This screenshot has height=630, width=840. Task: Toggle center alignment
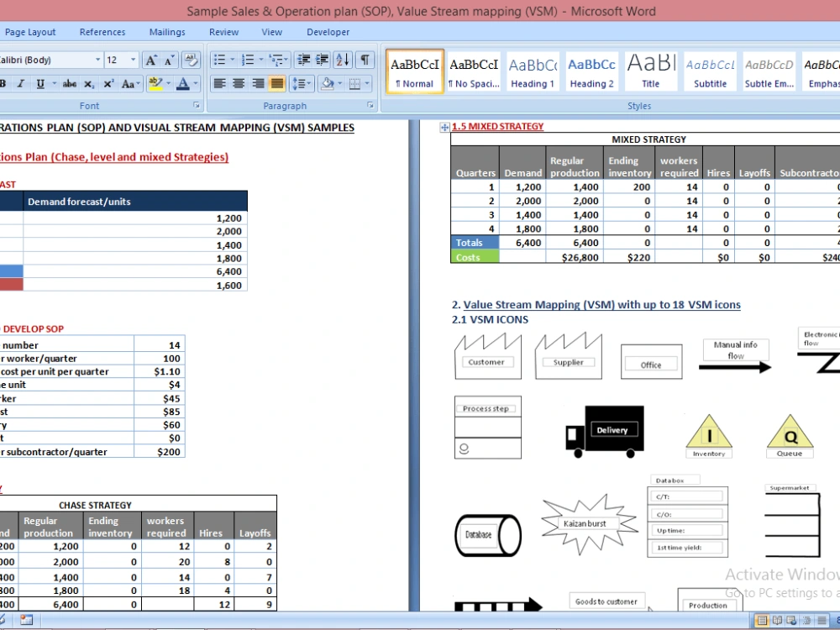point(239,83)
